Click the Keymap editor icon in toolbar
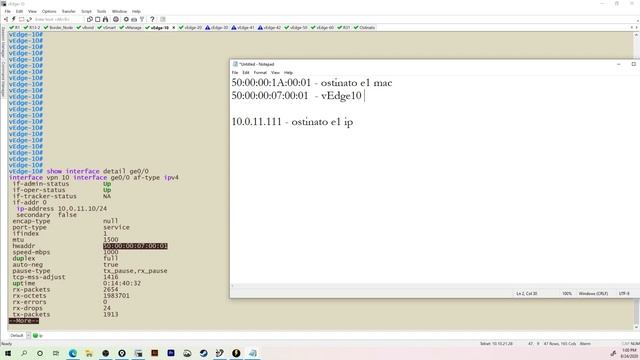Screen dimensions: 640x360 click(x=134, y=19)
